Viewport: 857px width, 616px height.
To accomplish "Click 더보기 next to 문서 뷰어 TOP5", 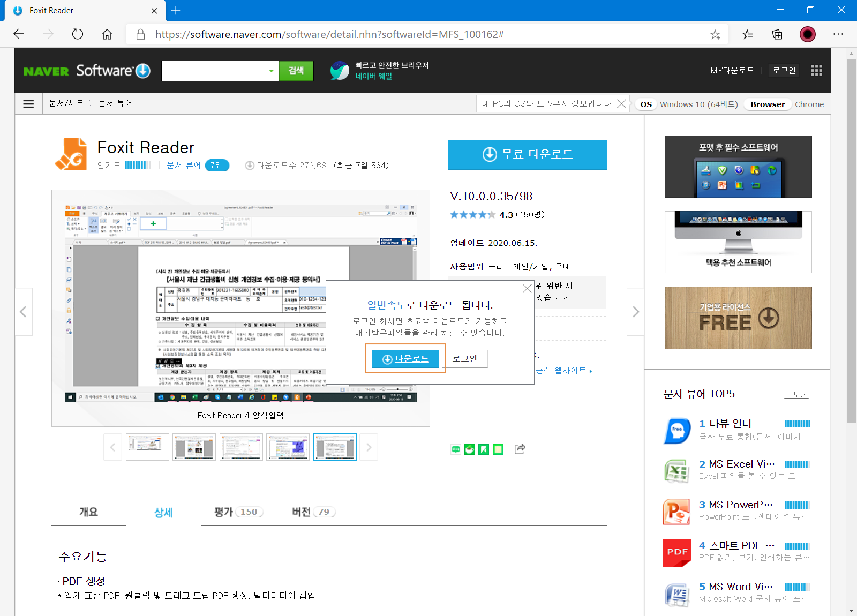I will pos(796,395).
